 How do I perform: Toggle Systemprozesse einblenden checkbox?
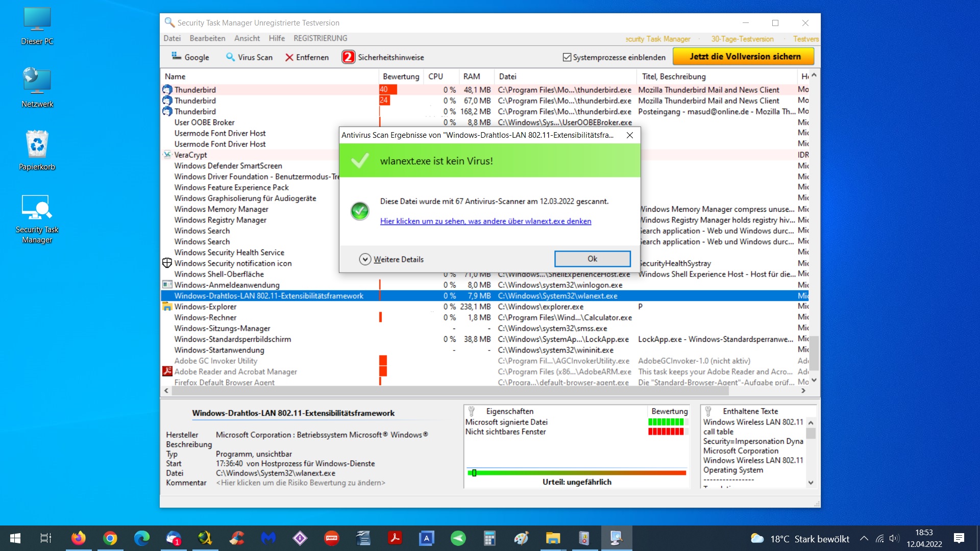tap(567, 57)
